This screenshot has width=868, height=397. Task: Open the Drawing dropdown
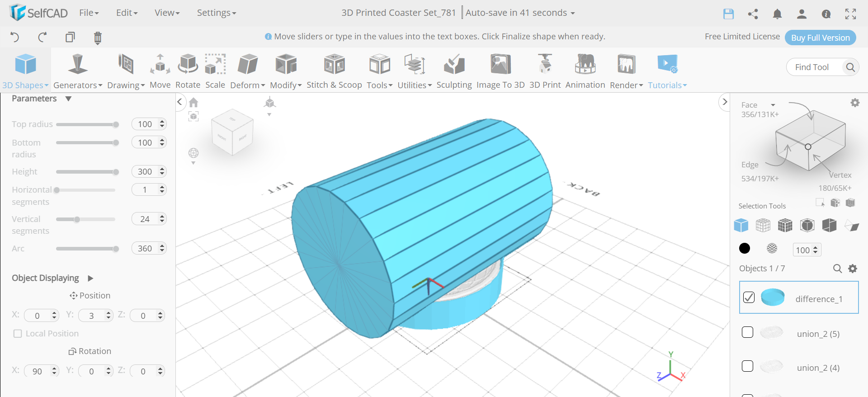[126, 71]
